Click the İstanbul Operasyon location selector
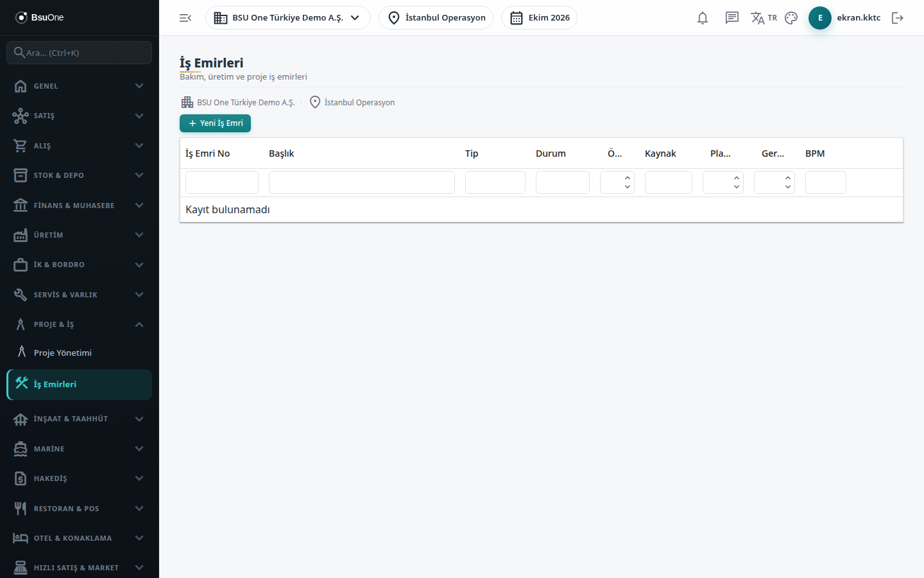Image resolution: width=924 pixels, height=578 pixels. (436, 18)
